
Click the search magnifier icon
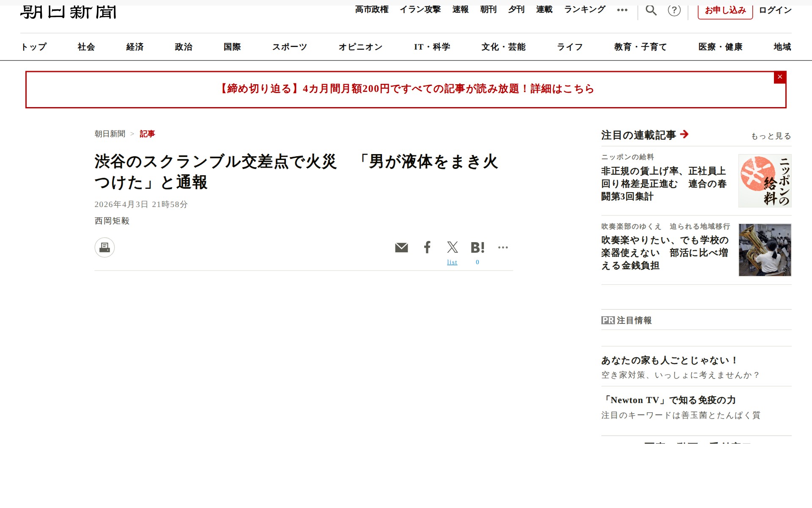651,10
